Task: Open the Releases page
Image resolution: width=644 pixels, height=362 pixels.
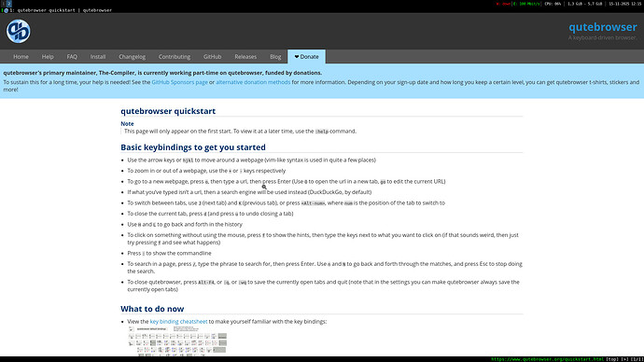Action: click(245, 57)
